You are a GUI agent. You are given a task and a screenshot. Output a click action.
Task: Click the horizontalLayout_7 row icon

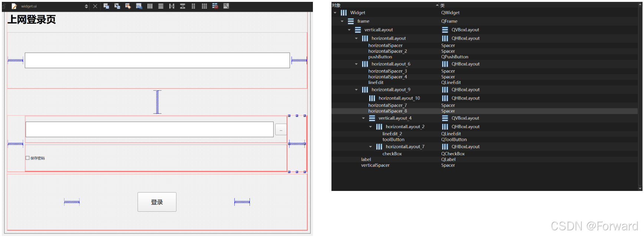379,147
